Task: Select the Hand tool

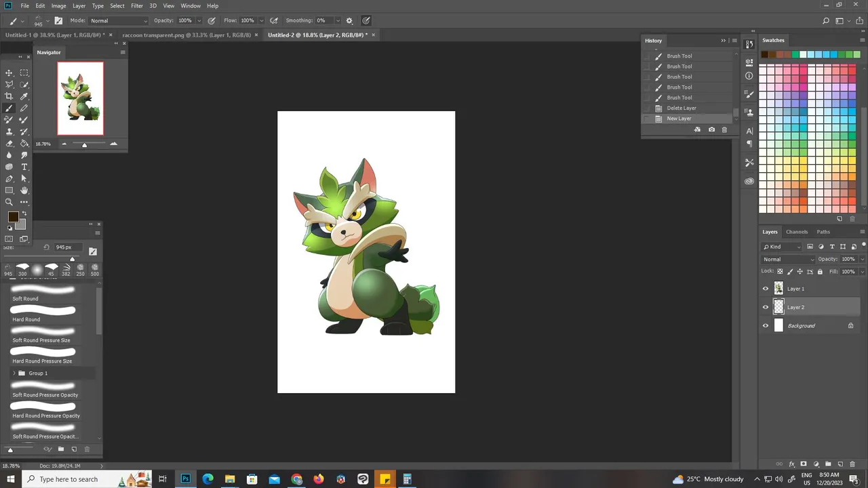Action: click(24, 190)
